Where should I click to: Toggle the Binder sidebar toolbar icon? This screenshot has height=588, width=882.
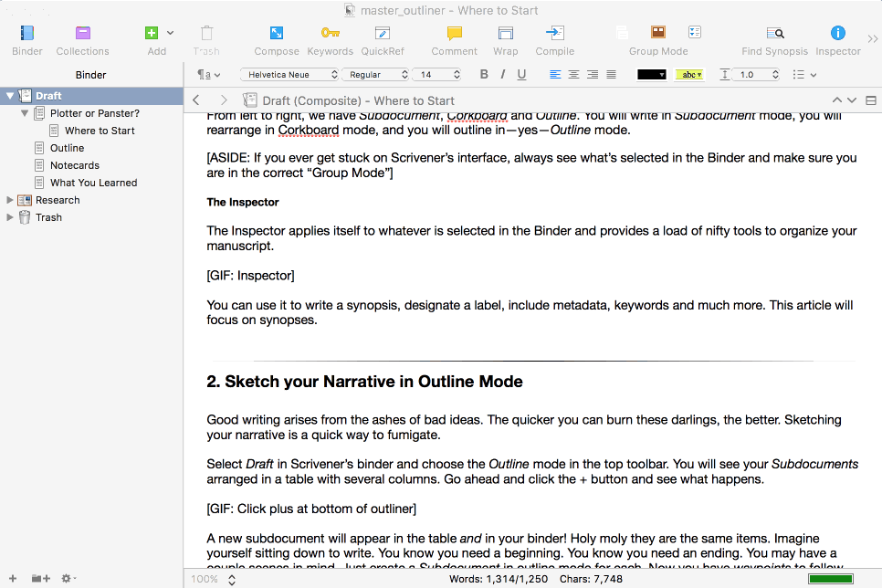[27, 33]
